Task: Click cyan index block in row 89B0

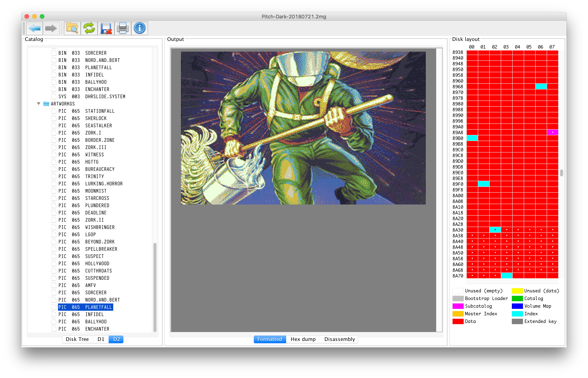Action: pyautogui.click(x=472, y=138)
